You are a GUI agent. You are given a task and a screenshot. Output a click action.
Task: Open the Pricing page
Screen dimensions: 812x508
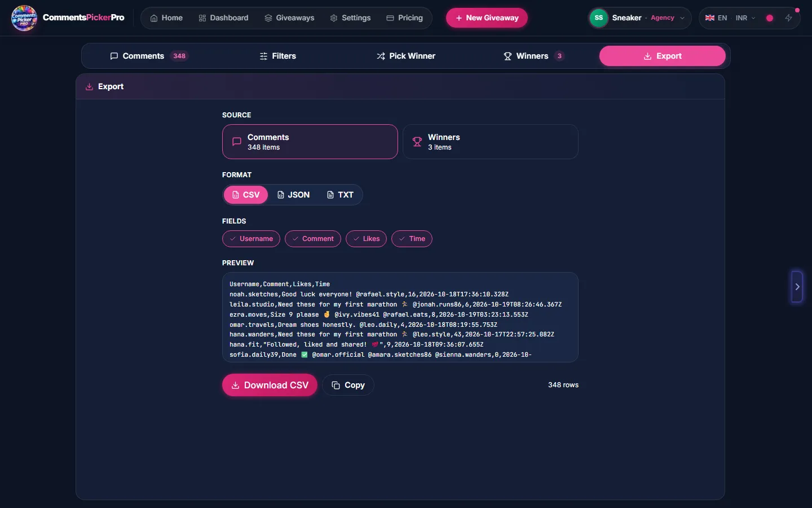[x=404, y=18]
